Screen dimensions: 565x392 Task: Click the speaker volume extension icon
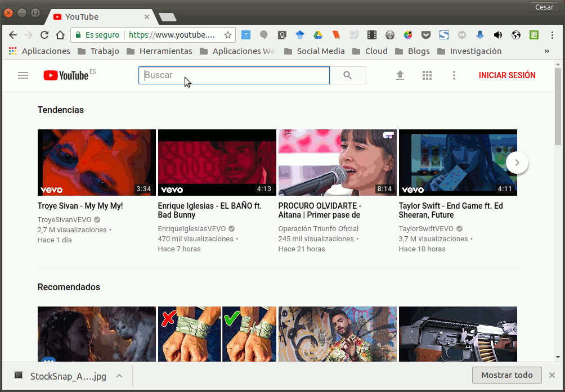(x=498, y=35)
